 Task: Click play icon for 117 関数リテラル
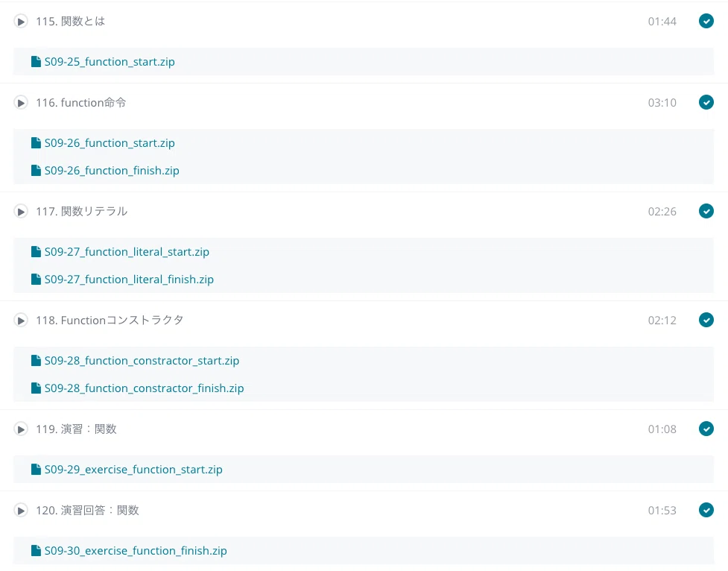pos(20,212)
